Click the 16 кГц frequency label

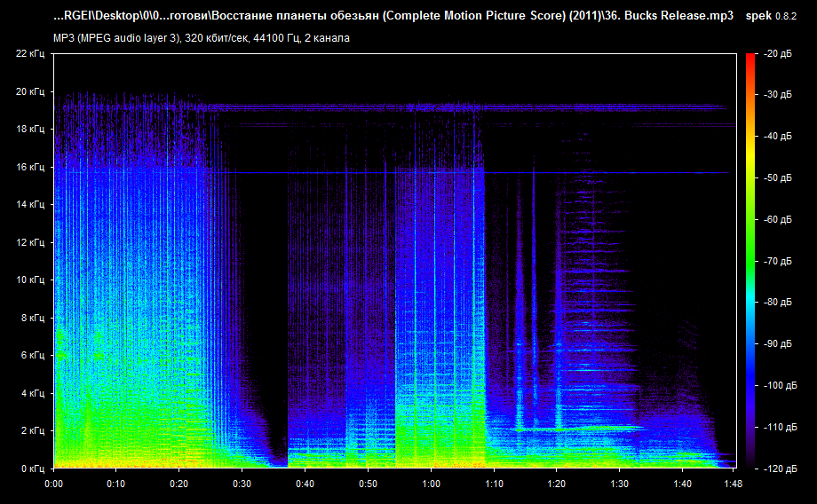[30, 167]
